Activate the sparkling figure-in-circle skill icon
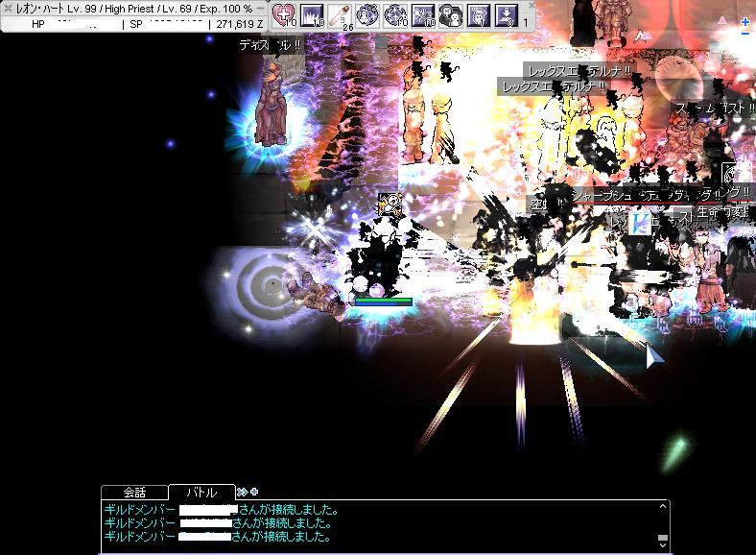The width and height of the screenshot is (756, 555). (367, 15)
